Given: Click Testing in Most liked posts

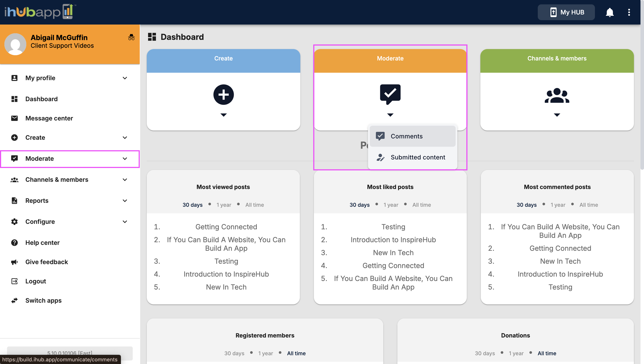Looking at the screenshot, I should pyautogui.click(x=393, y=226).
